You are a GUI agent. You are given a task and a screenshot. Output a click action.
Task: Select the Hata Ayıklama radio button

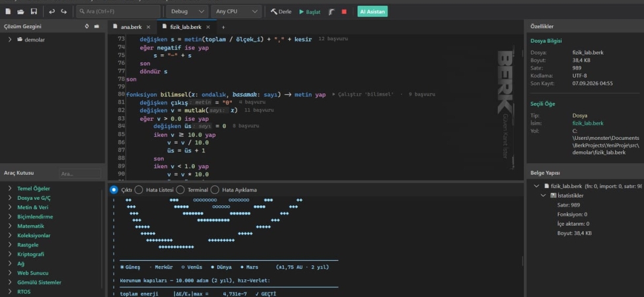pyautogui.click(x=215, y=190)
